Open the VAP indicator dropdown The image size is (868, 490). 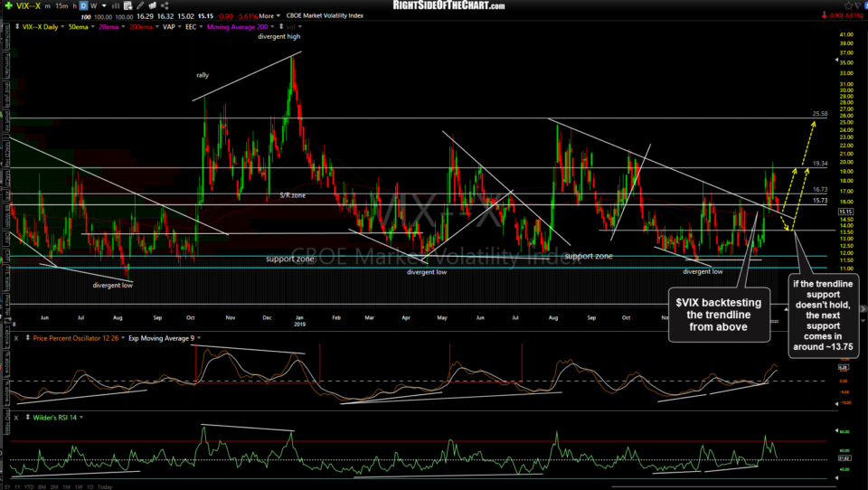pos(179,27)
